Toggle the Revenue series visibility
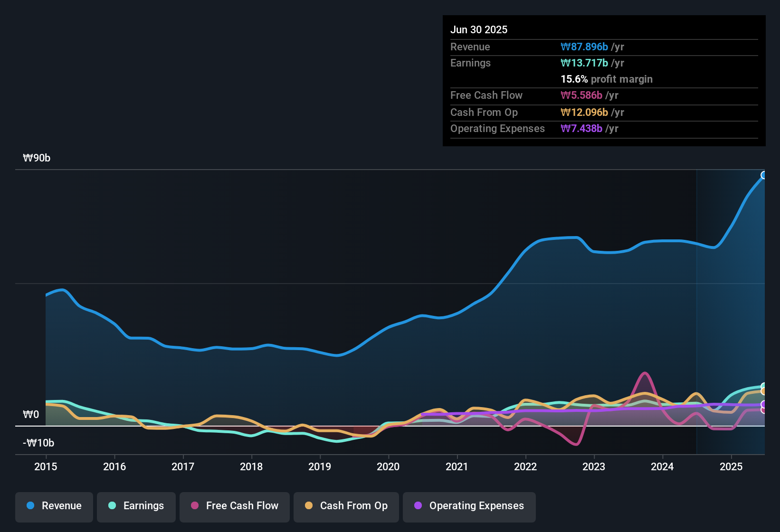Viewport: 780px width, 532px height. point(54,506)
